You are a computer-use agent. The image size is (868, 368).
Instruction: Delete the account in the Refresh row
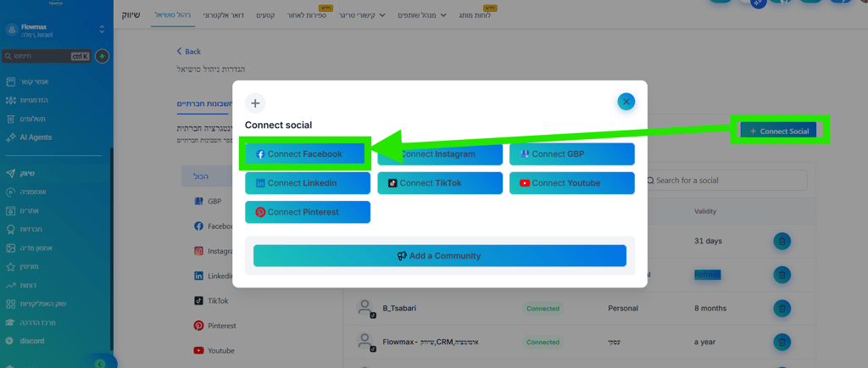pos(782,275)
